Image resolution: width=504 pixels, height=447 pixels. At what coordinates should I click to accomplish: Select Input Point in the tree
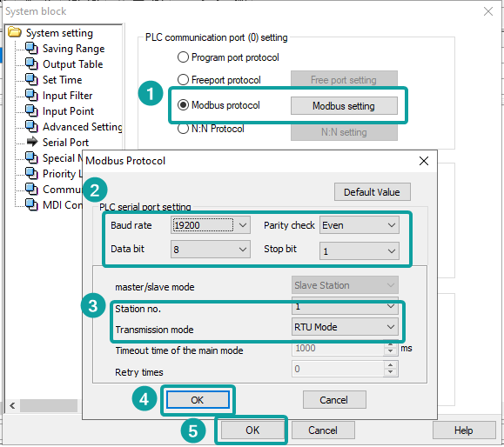tap(68, 111)
